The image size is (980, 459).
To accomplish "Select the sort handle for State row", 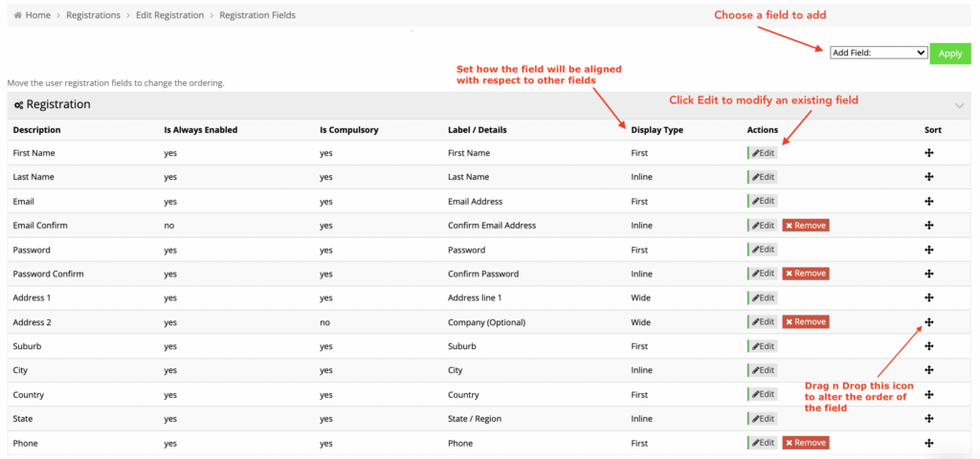I will point(928,419).
